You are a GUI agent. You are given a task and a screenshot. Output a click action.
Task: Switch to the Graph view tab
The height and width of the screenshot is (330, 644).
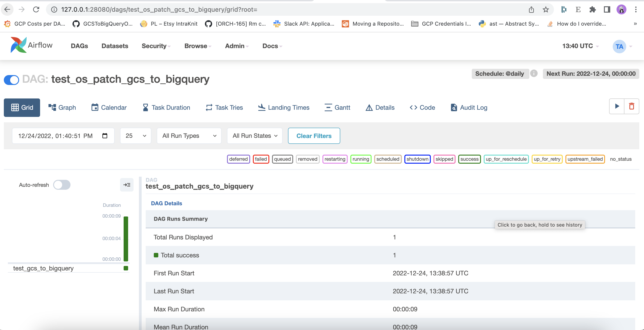click(62, 108)
